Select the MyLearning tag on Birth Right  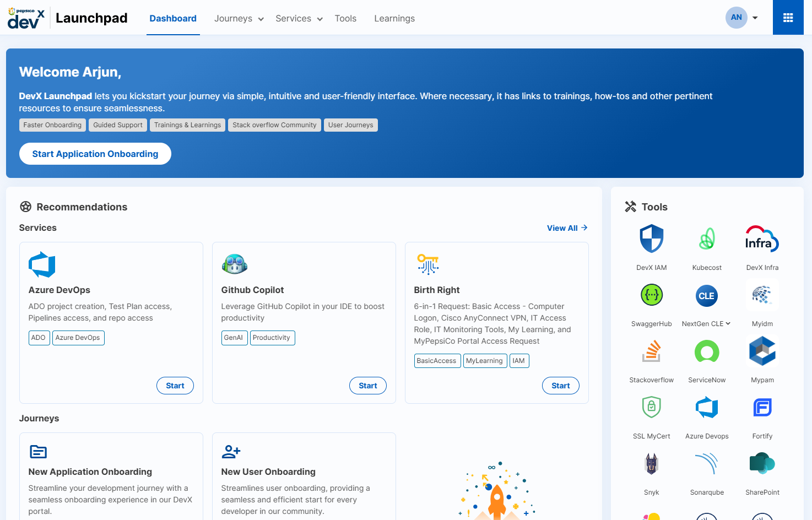pyautogui.click(x=485, y=361)
